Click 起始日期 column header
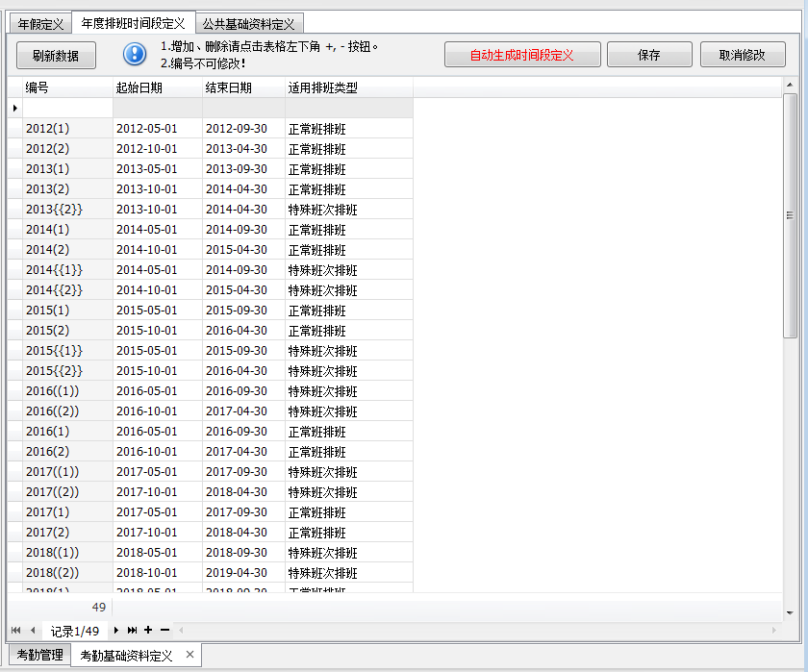Image resolution: width=808 pixels, height=672 pixels. click(x=157, y=87)
